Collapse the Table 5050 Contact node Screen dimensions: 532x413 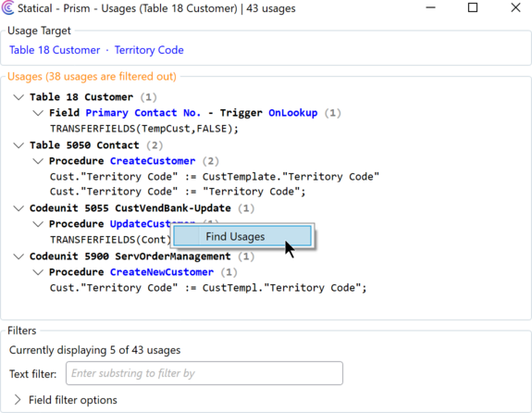point(19,145)
